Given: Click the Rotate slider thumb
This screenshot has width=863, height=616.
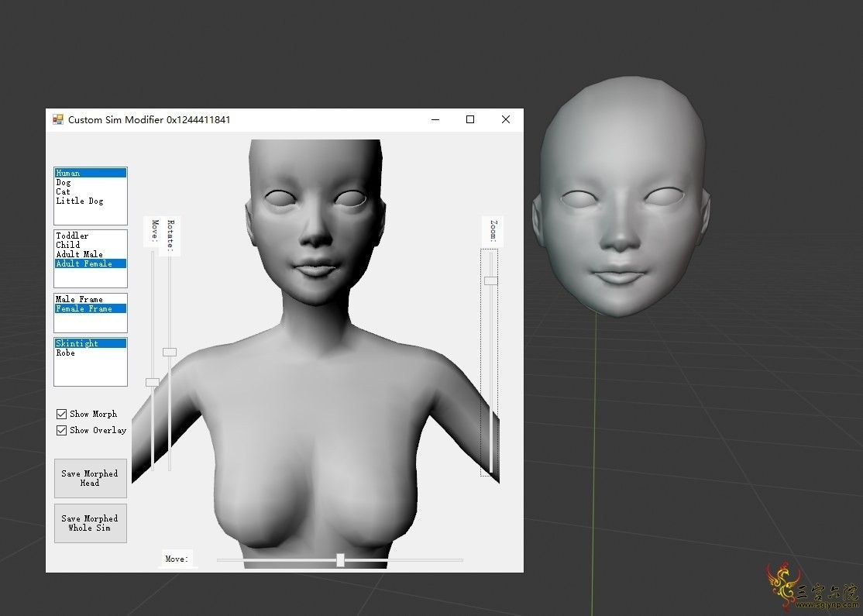Looking at the screenshot, I should 170,352.
